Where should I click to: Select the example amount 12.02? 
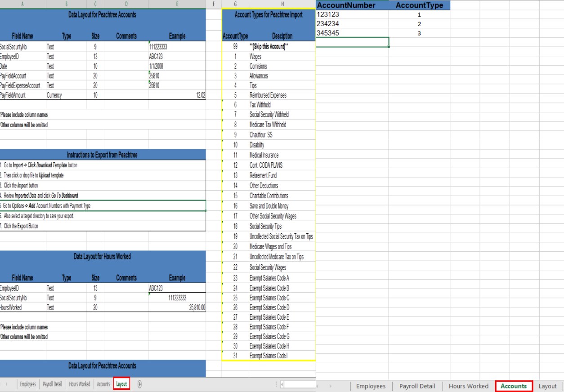click(x=177, y=95)
